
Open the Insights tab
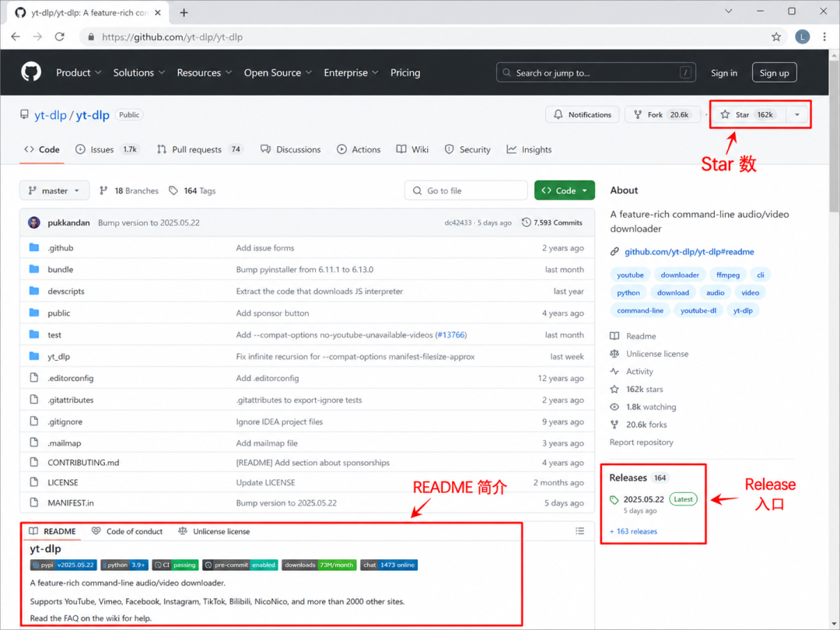click(530, 149)
